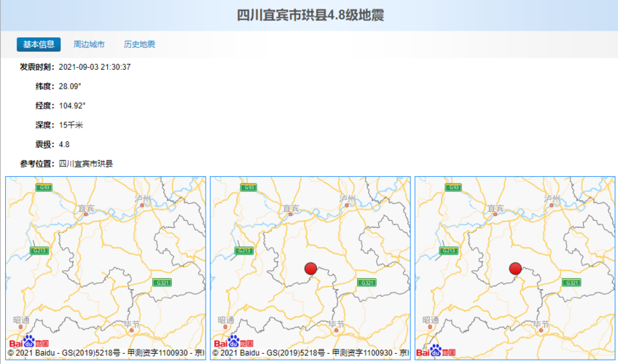Click the Baidu map logo on left map
This screenshot has width=618, height=364.
[28, 341]
